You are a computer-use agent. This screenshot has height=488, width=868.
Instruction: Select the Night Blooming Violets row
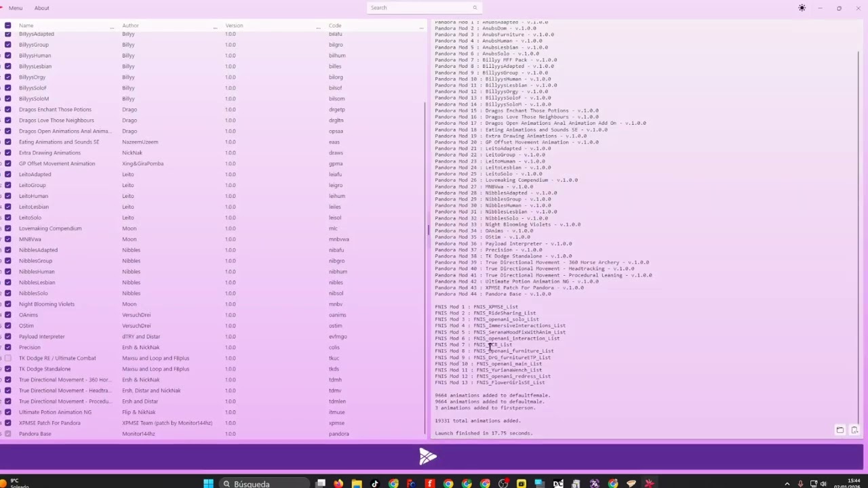point(213,304)
